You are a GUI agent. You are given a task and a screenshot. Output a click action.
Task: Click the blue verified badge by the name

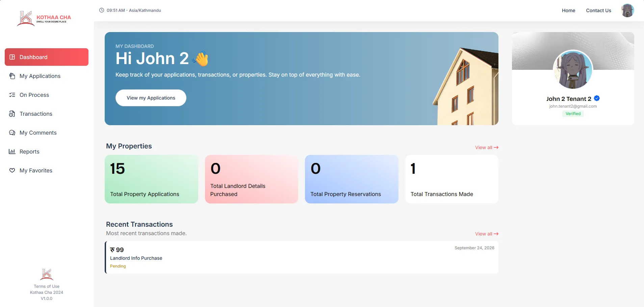(x=597, y=98)
